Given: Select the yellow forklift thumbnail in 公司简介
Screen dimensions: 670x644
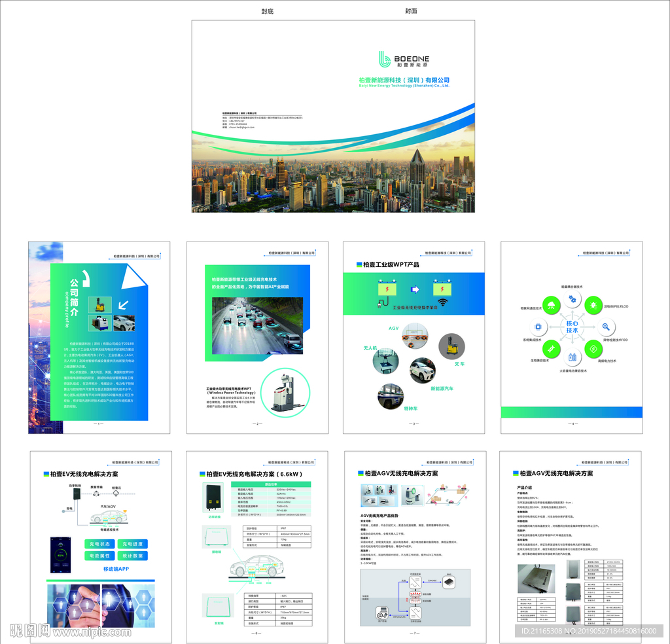Looking at the screenshot, I should coord(99,304).
